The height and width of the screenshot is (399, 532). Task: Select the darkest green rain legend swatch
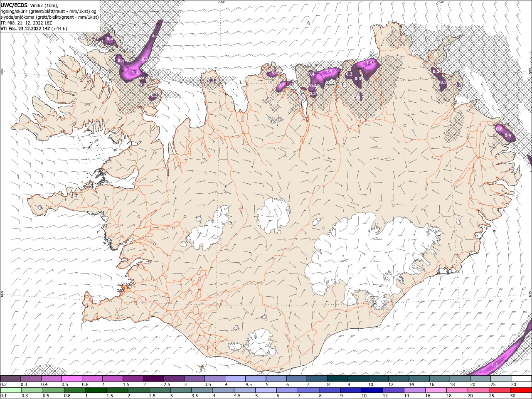tap(96, 390)
